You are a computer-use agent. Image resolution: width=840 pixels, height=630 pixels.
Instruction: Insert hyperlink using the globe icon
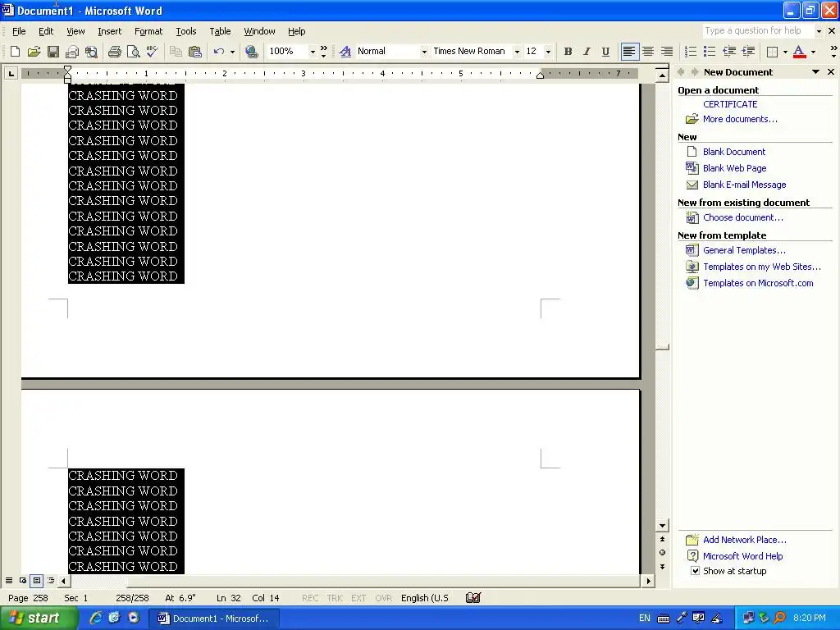[x=251, y=52]
